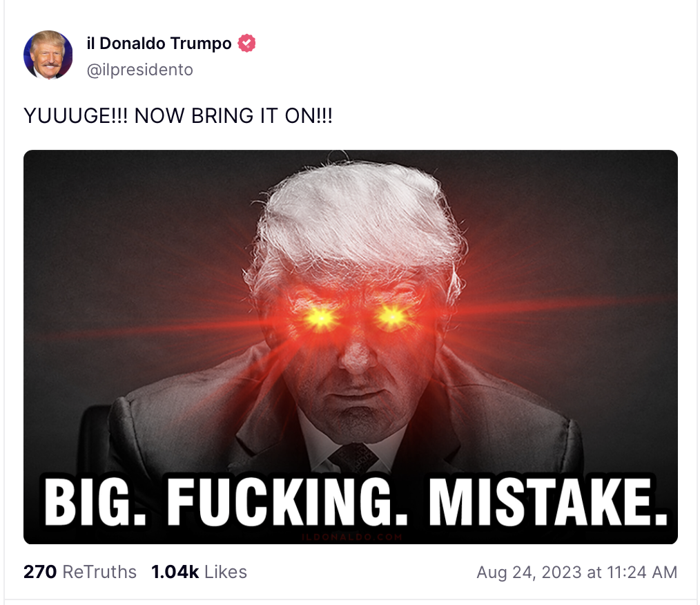
Task: Click the left glowing eye in the meme
Action: pyautogui.click(x=321, y=318)
